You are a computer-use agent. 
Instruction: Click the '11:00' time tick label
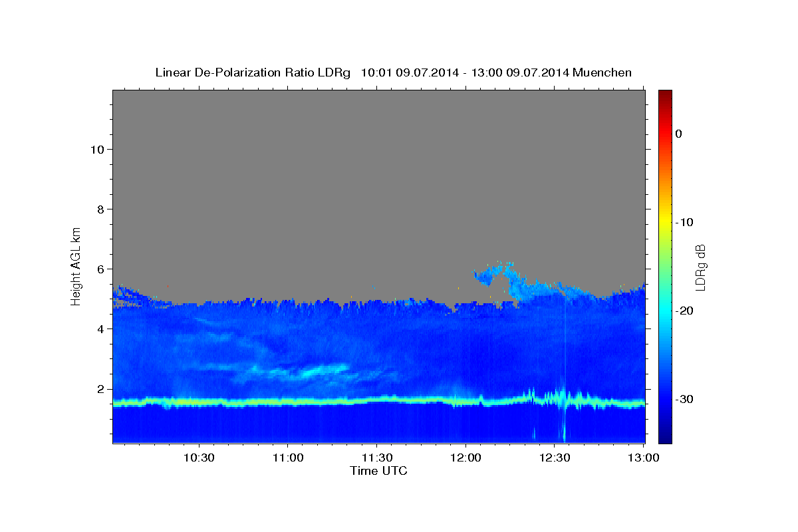pyautogui.click(x=288, y=458)
